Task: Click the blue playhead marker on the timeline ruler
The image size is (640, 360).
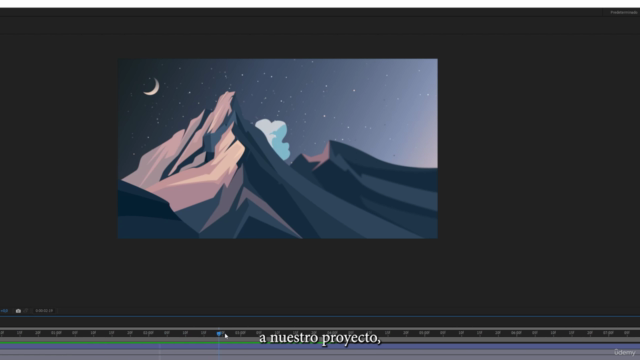Action: (219, 334)
